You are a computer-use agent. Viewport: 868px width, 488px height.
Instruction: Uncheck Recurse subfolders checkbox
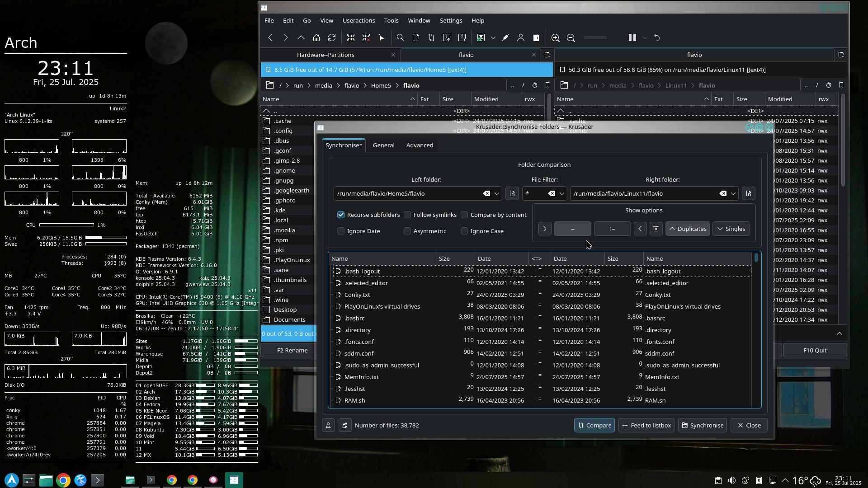[341, 215]
